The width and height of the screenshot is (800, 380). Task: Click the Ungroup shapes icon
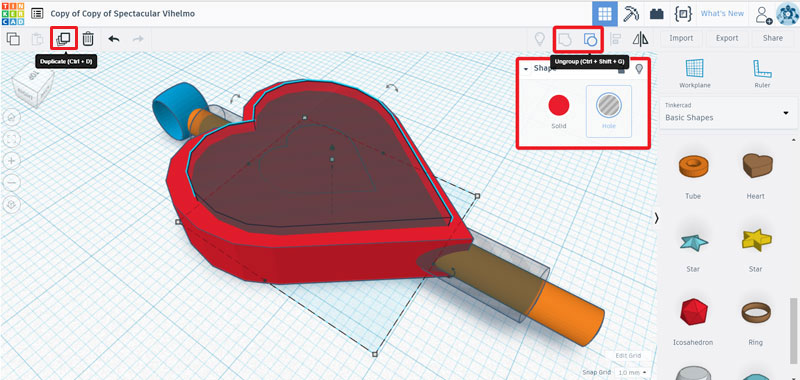(590, 39)
